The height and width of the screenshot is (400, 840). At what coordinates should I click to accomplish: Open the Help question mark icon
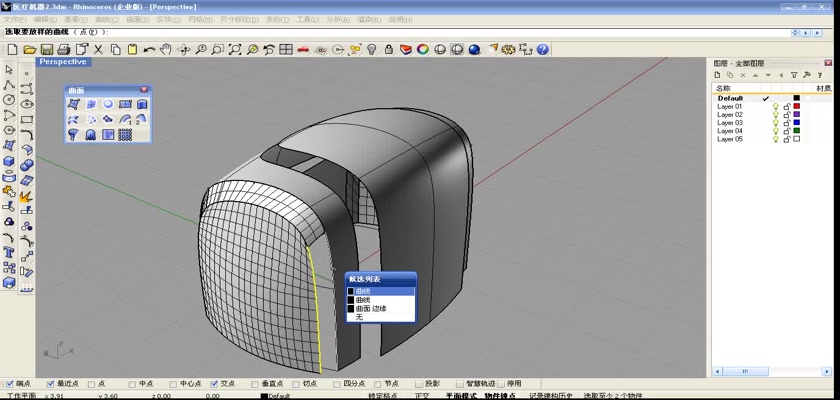[x=543, y=49]
